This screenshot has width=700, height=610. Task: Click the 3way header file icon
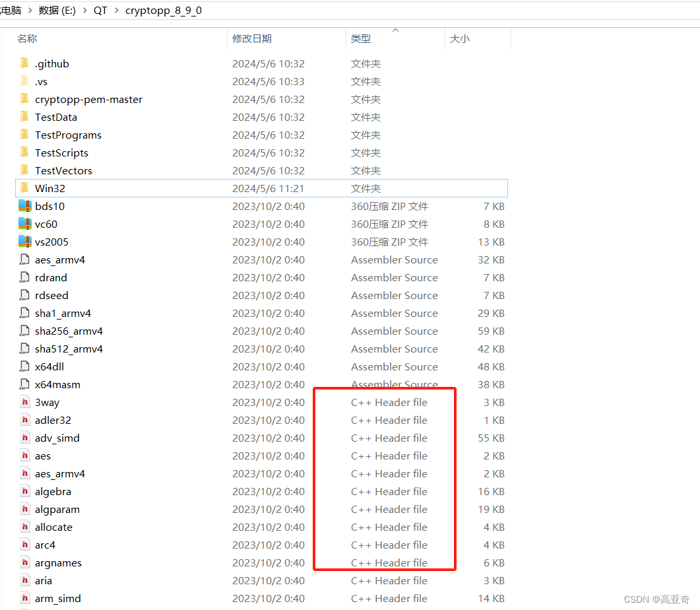coord(25,402)
